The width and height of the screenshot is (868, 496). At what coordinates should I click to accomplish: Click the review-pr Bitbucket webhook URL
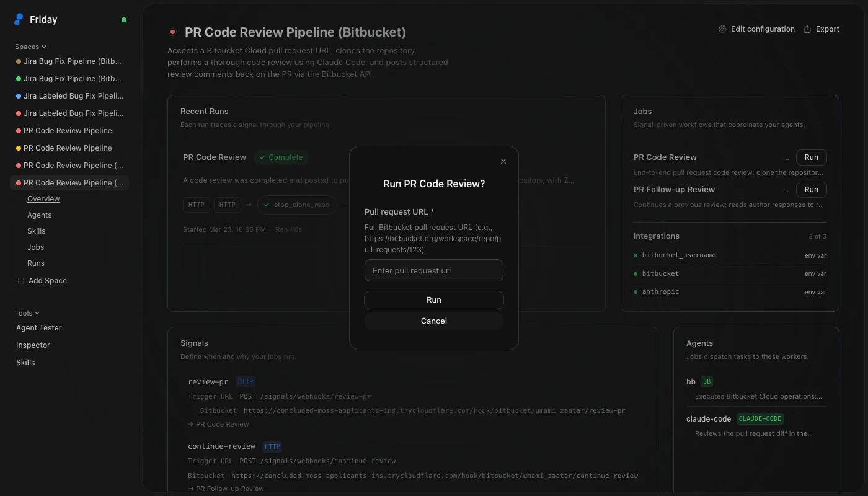(x=434, y=410)
